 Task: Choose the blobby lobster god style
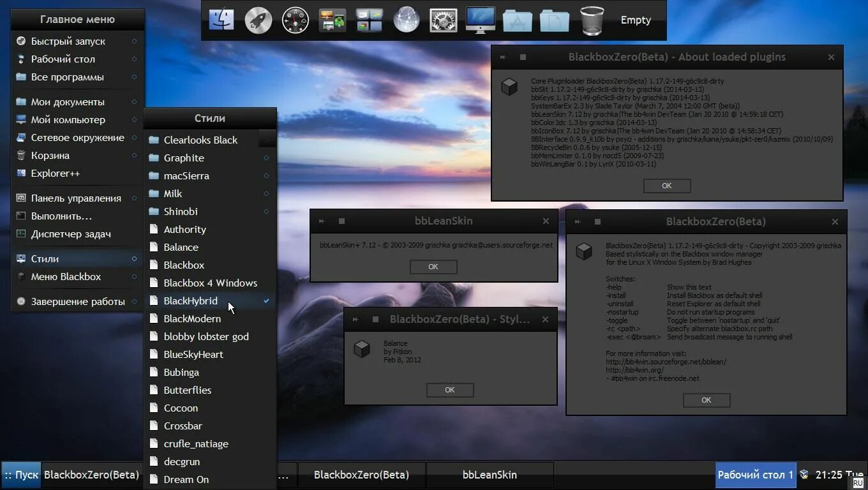[x=210, y=336]
